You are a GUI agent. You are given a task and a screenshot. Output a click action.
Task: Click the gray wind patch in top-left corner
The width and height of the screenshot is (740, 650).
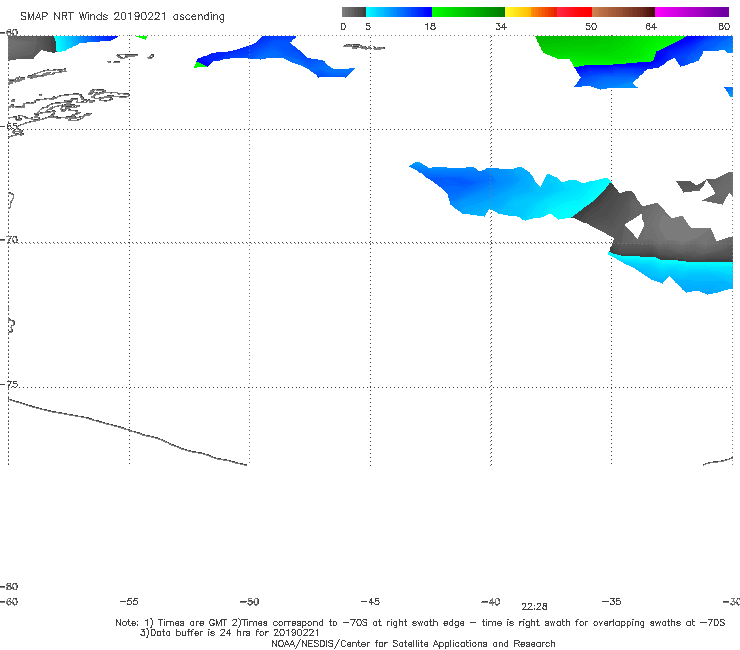click(31, 46)
